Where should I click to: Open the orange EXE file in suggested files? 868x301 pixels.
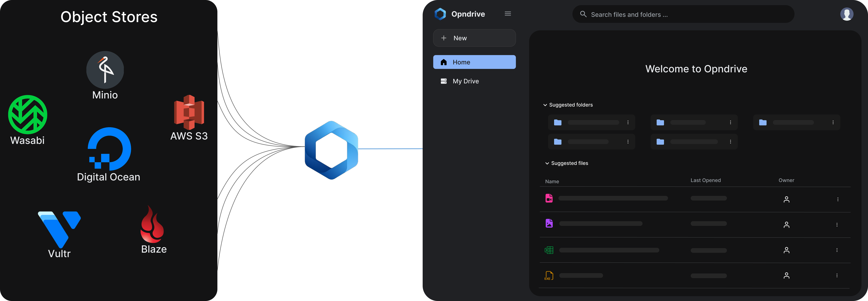click(549, 276)
